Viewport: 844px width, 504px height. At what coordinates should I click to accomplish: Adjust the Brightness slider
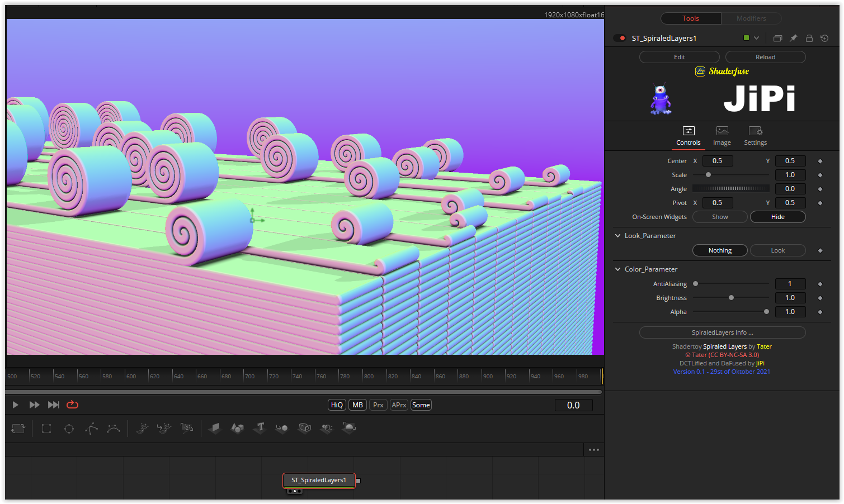[731, 298]
